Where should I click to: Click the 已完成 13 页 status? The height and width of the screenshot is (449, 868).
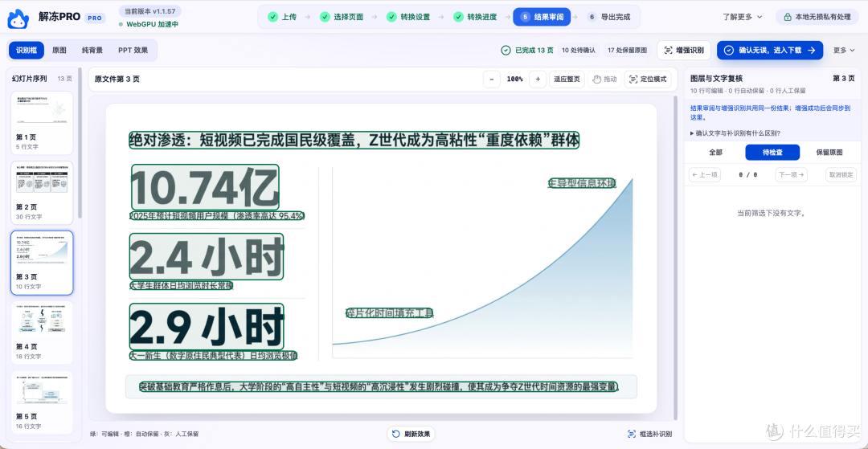point(527,51)
